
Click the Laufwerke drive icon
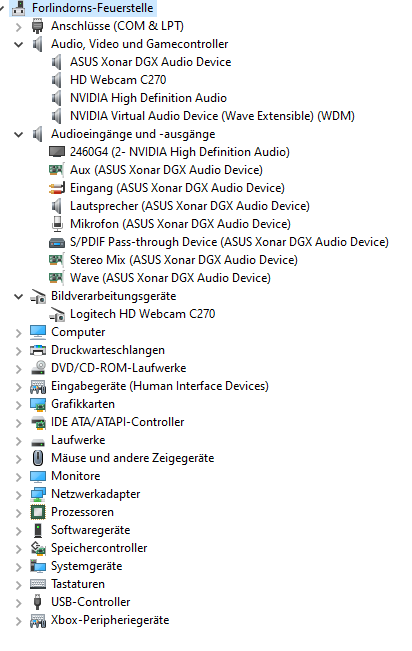point(38,442)
